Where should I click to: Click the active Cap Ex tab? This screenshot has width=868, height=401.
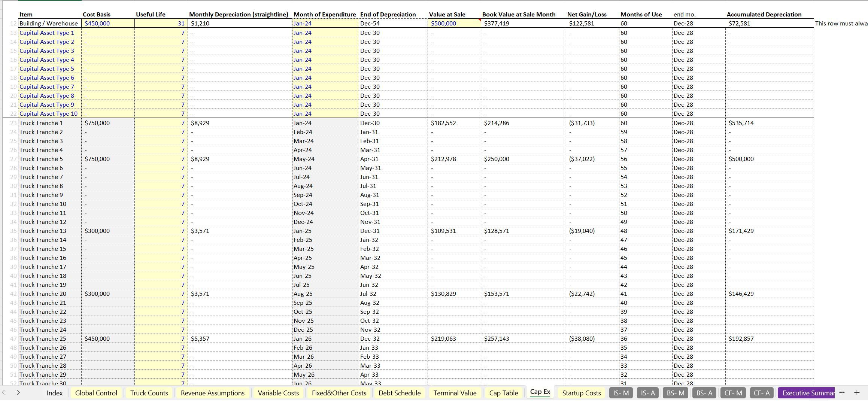pos(540,392)
